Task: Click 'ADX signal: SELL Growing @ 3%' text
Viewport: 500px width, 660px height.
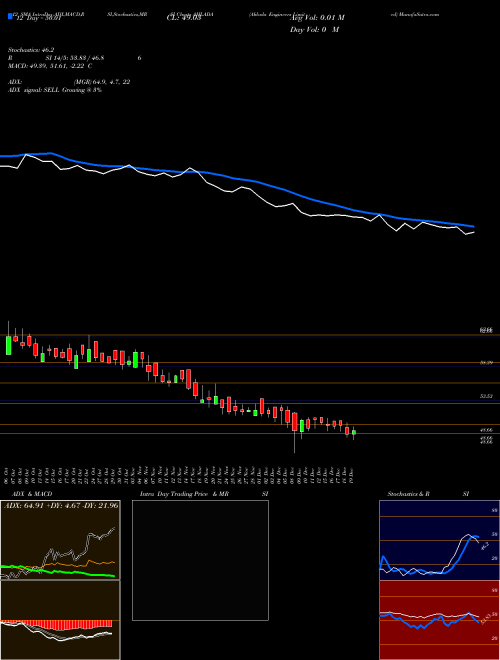Action: tap(55, 90)
